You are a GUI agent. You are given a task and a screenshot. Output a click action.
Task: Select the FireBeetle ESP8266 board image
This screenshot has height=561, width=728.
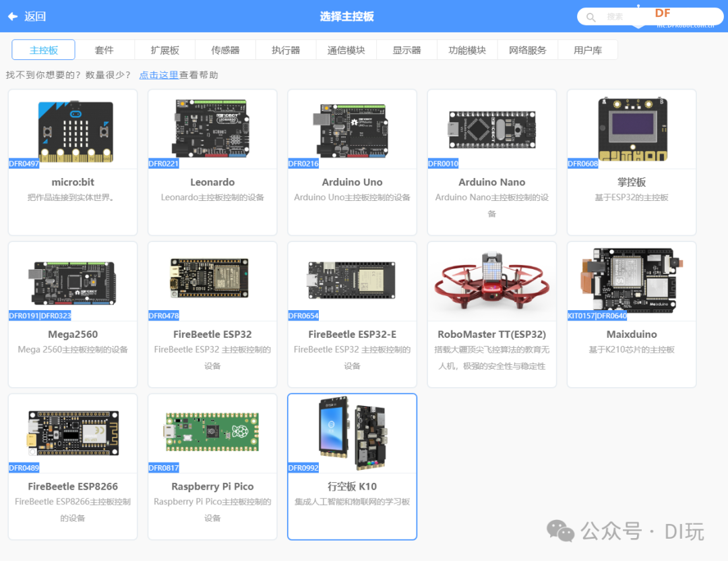(x=73, y=433)
